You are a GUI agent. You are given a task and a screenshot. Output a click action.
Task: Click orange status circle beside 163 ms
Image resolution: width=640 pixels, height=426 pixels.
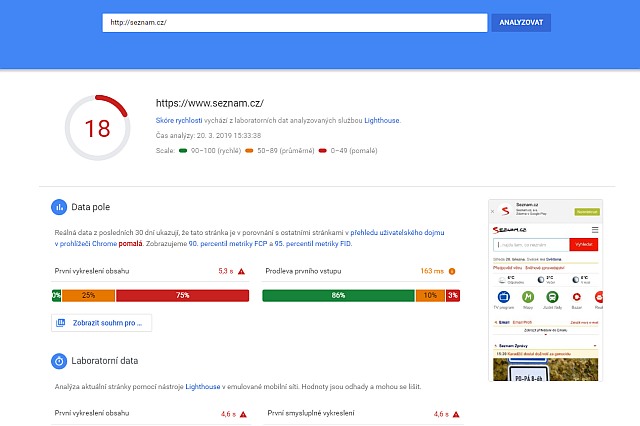click(452, 271)
